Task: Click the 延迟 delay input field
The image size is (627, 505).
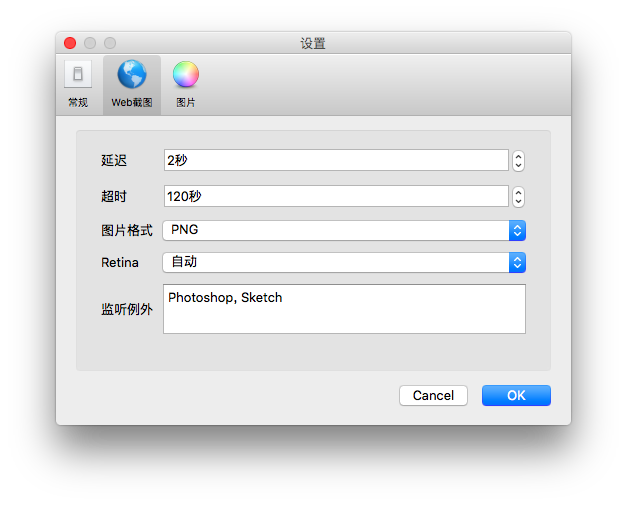Action: tap(336, 160)
